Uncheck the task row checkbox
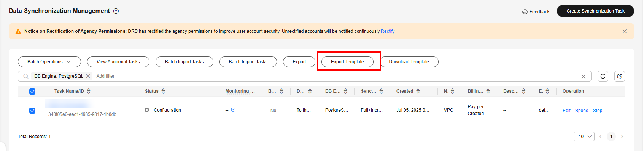This screenshot has width=644, height=151. click(x=32, y=111)
